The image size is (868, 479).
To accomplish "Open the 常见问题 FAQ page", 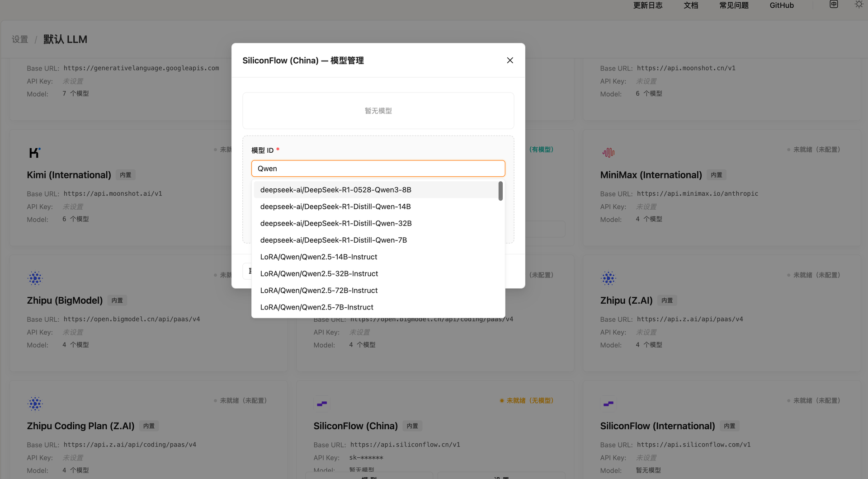I will (x=734, y=5).
